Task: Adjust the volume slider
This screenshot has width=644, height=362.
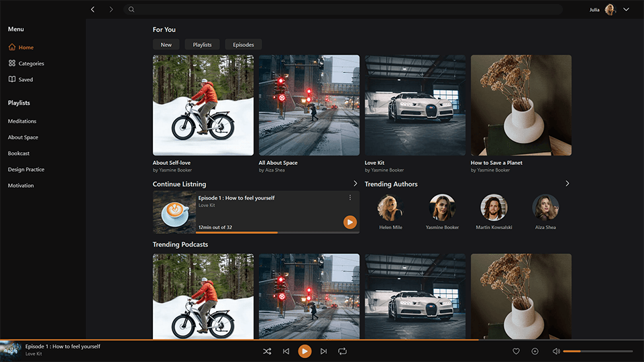Action: coord(597,351)
